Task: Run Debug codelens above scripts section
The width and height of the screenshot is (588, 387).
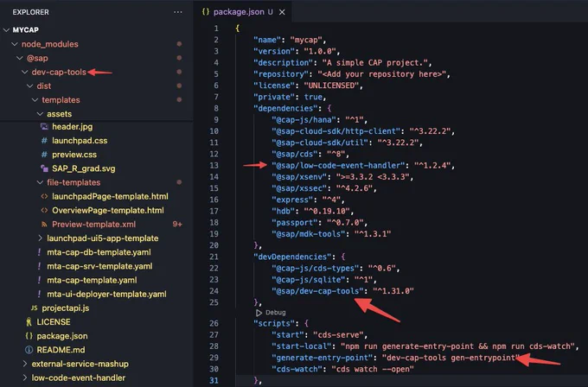Action: (276, 313)
